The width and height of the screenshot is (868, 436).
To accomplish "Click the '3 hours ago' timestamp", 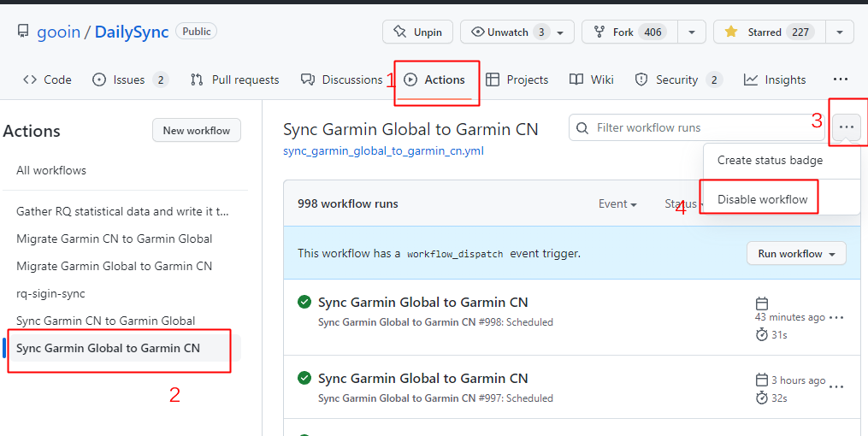I will click(798, 380).
